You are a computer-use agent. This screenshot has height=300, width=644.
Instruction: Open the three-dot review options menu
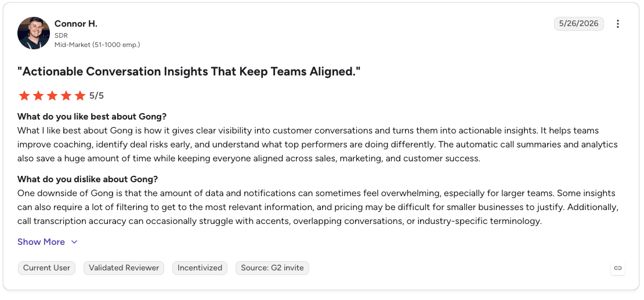(617, 24)
